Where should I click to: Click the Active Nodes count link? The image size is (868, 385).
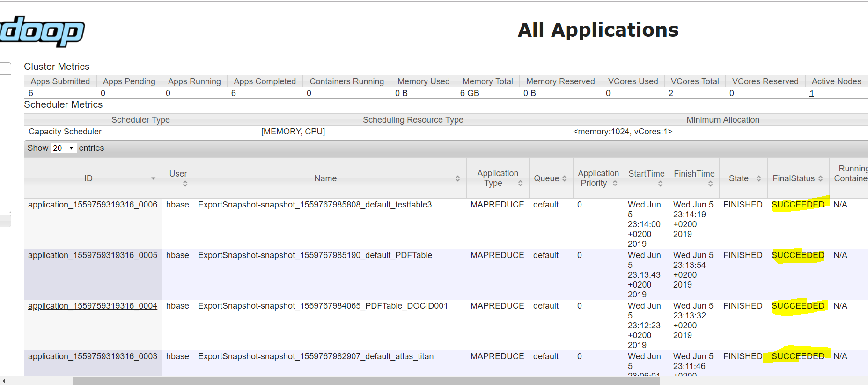tap(811, 93)
